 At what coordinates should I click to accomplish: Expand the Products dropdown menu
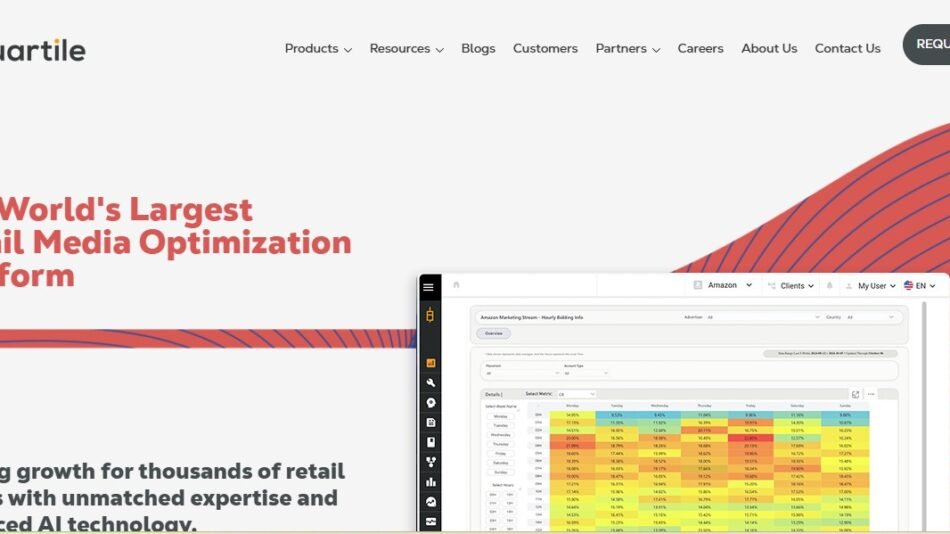(x=317, y=48)
